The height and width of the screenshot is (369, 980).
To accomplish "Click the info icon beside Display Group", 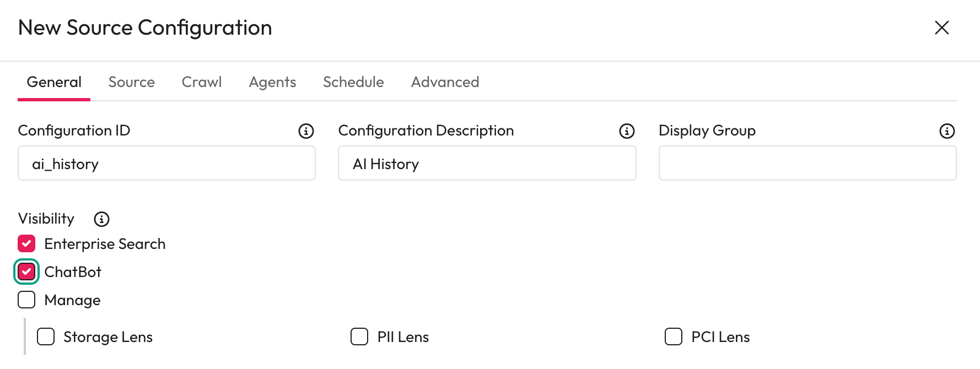I will coord(947,131).
